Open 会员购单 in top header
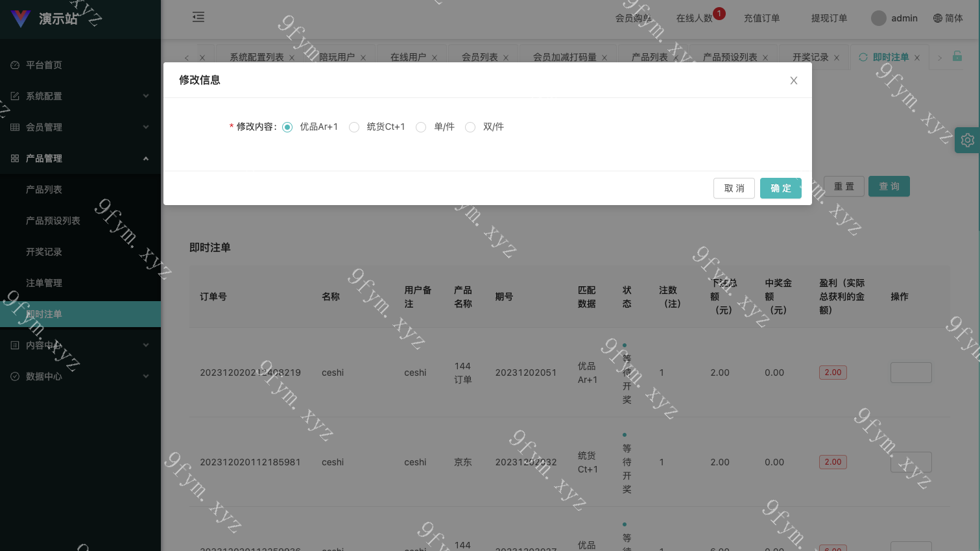The height and width of the screenshot is (551, 980). click(633, 18)
